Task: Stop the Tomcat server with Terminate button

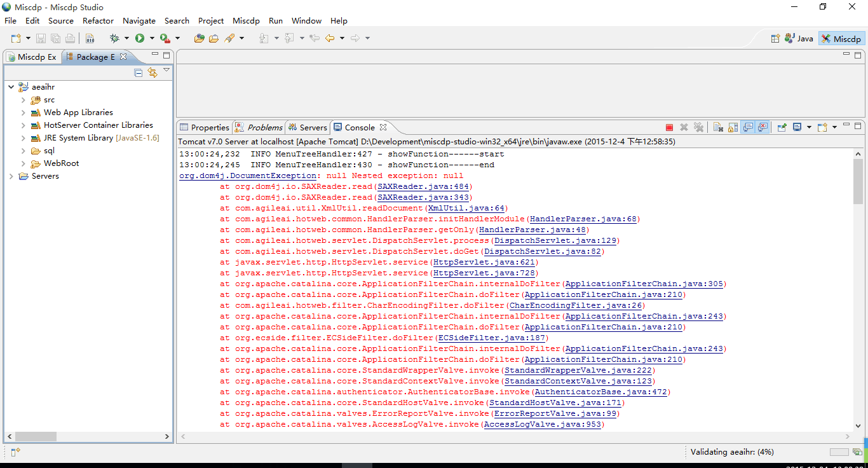Action: (669, 127)
